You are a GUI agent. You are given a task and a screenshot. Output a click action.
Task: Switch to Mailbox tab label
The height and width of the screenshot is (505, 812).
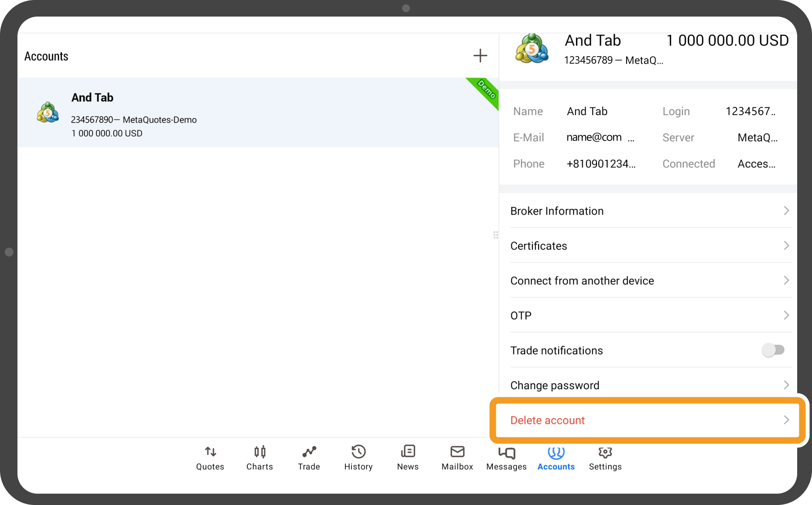click(x=457, y=467)
